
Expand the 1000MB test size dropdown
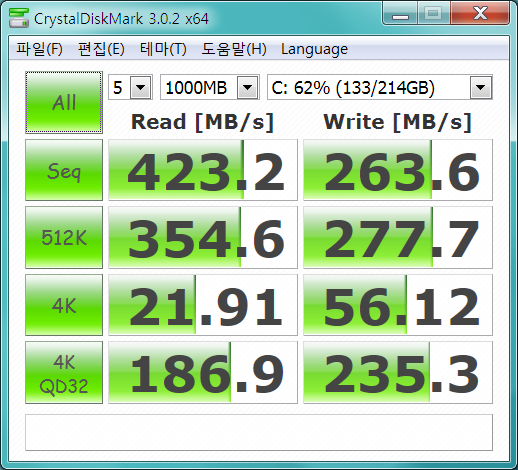coord(248,88)
